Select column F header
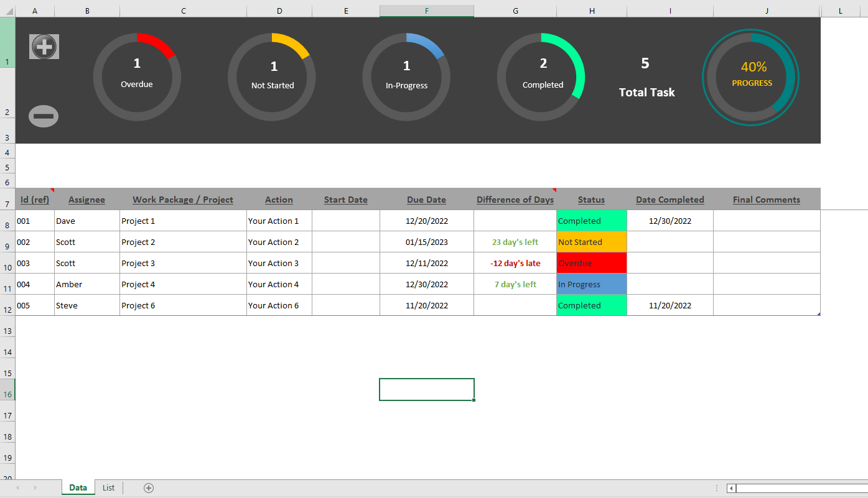Screen dimensions: 868x498 427,11
